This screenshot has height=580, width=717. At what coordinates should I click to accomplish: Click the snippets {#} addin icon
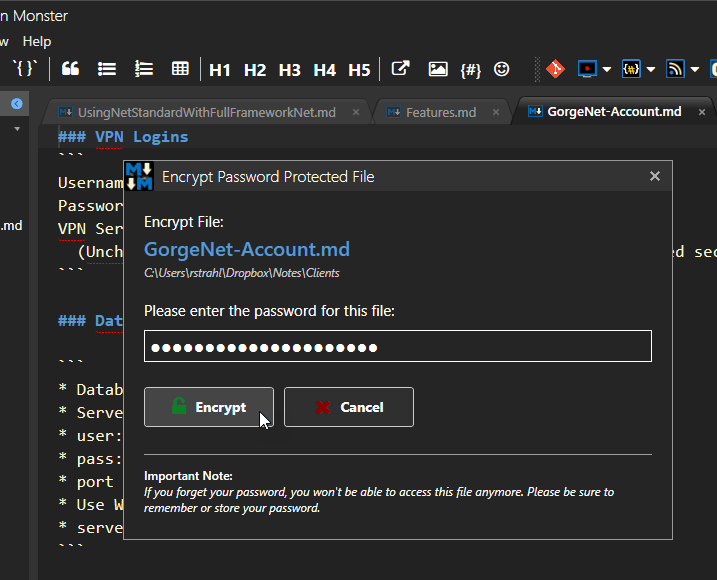631,69
